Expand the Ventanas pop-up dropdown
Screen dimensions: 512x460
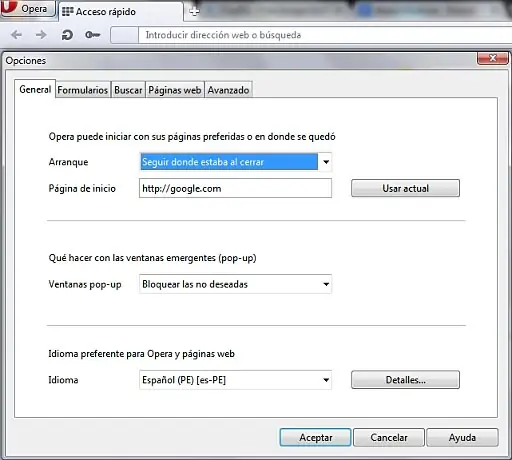pos(235,284)
